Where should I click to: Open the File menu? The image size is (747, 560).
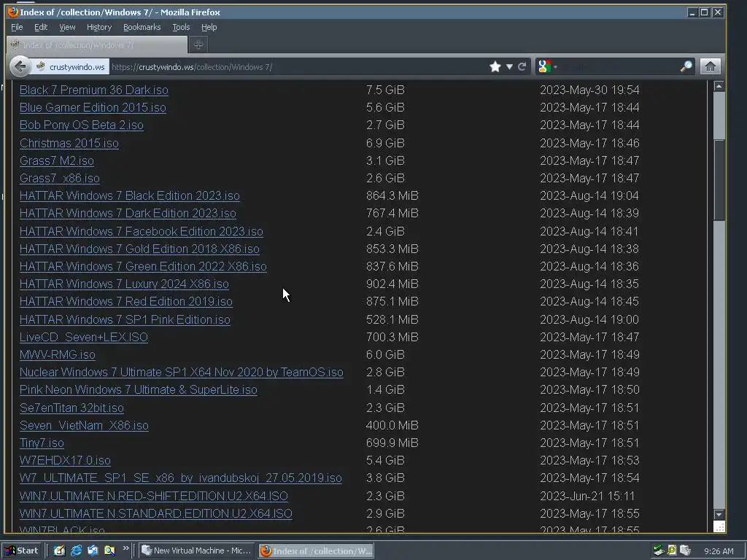(x=17, y=27)
